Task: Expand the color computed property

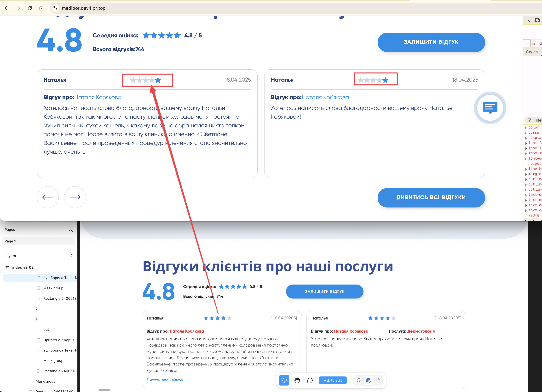Action: click(x=526, y=128)
